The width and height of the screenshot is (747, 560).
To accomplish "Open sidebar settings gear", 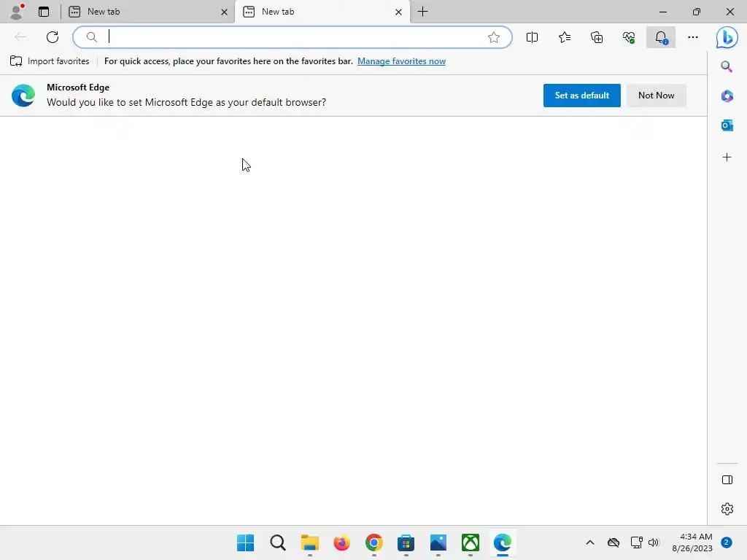I will [727, 508].
